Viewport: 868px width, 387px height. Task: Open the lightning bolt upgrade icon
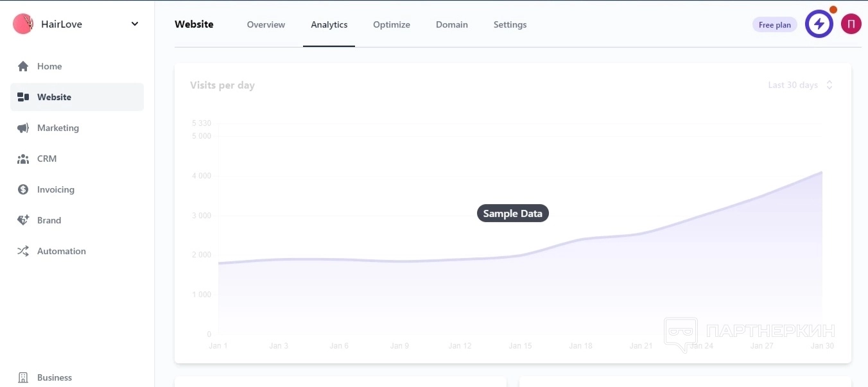[x=819, y=24]
